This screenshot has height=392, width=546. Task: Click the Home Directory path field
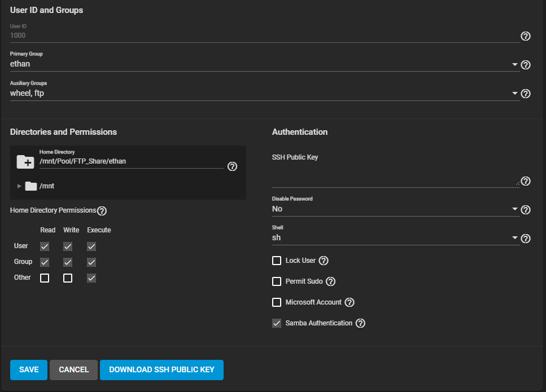[131, 161]
